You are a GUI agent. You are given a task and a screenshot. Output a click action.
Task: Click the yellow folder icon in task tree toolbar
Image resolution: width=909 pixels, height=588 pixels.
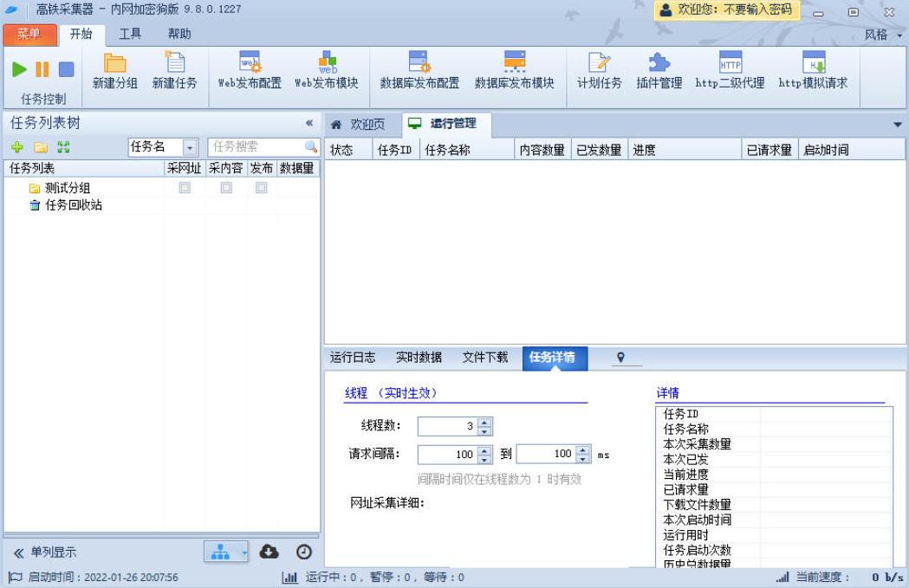click(41, 147)
